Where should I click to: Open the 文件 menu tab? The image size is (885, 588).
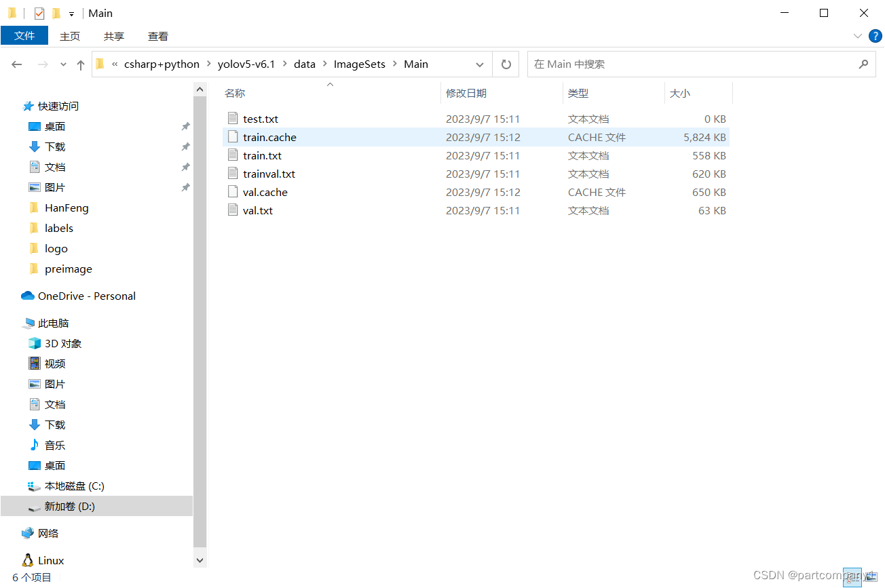[24, 36]
